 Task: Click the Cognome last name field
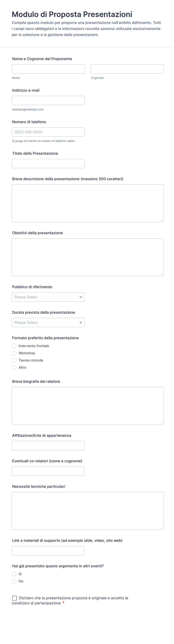coord(127,69)
